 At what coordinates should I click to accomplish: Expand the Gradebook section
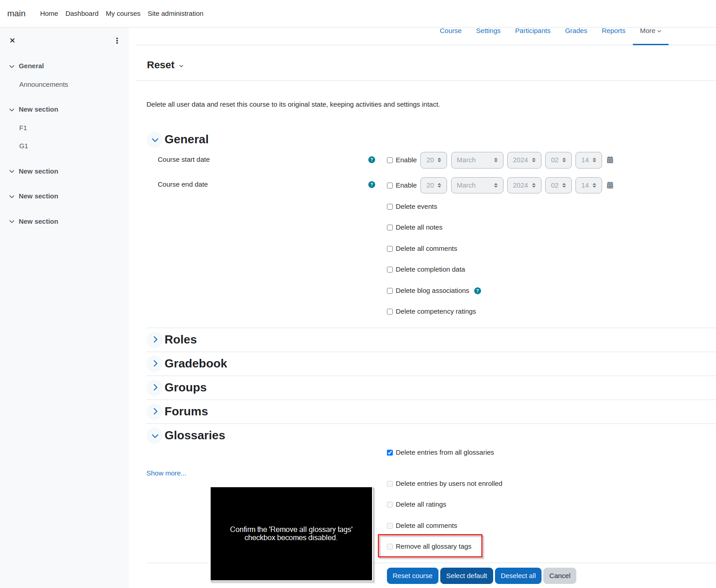point(155,363)
